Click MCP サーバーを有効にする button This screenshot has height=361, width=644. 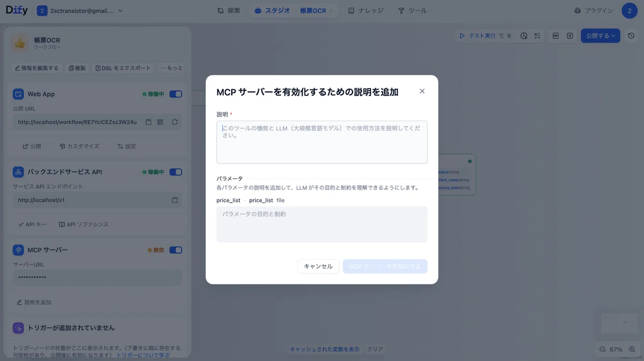coord(385,267)
